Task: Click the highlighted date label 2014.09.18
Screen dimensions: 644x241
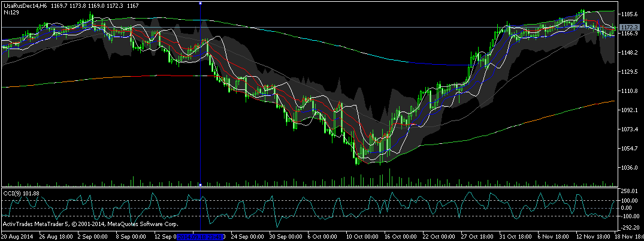Action: [200, 237]
